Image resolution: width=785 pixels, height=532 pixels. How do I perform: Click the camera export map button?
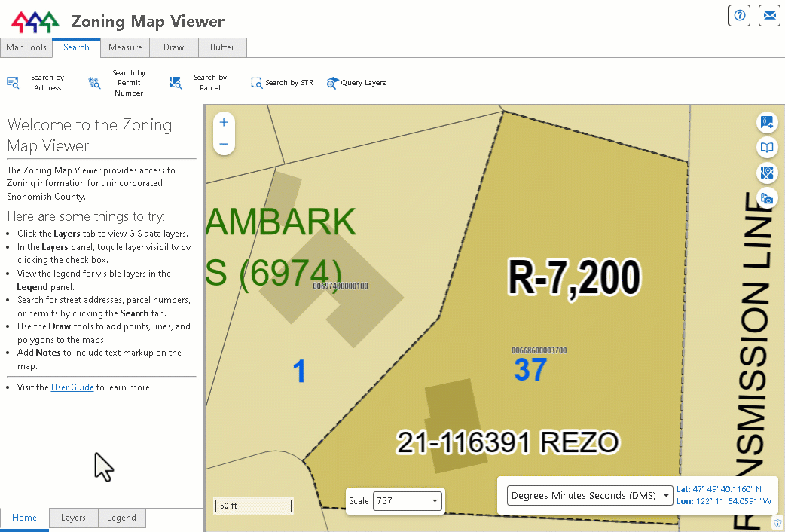click(x=766, y=198)
